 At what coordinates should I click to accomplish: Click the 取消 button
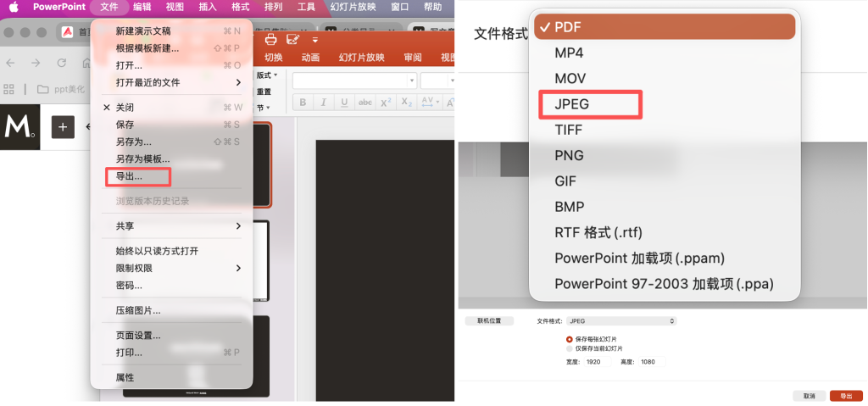tap(809, 396)
